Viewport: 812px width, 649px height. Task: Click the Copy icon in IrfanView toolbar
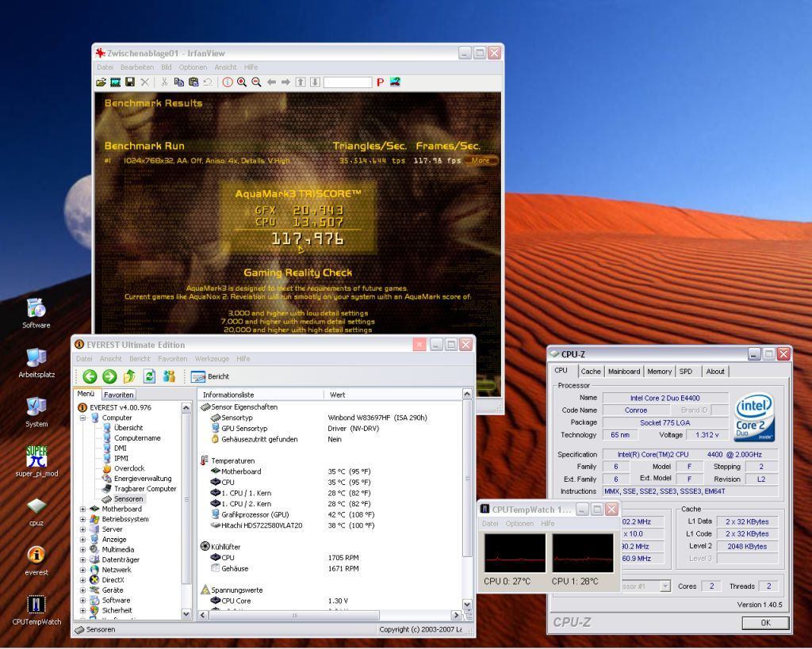pos(179,82)
